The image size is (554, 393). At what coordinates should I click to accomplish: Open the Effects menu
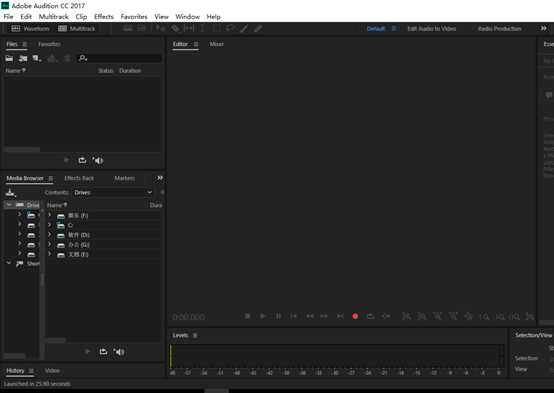(104, 17)
